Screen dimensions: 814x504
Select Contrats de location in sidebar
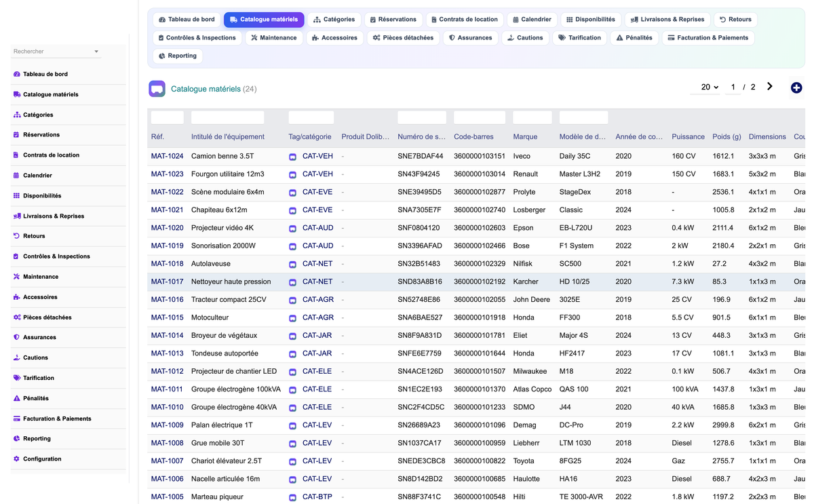click(x=51, y=155)
